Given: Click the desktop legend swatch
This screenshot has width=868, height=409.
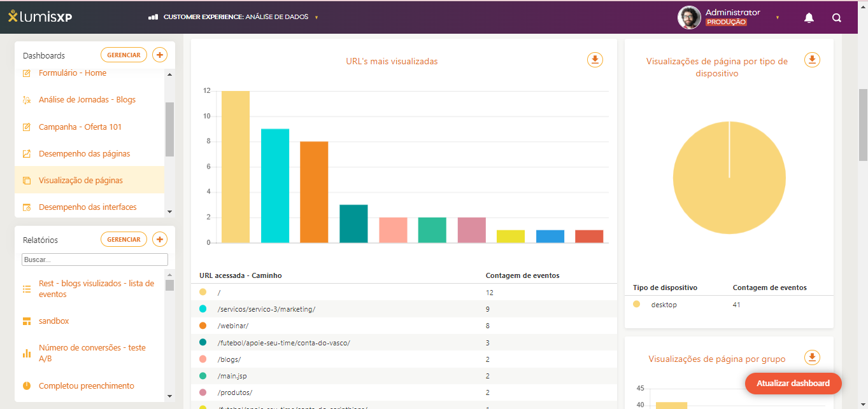Looking at the screenshot, I should pyautogui.click(x=637, y=305).
